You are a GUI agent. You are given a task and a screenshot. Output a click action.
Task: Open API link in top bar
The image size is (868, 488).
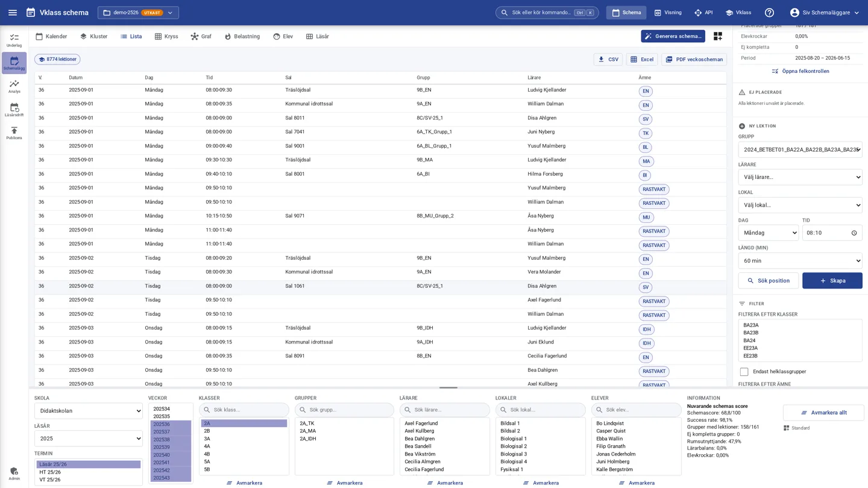[703, 13]
